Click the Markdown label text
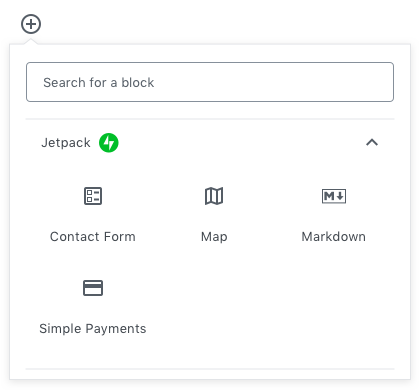 [334, 237]
